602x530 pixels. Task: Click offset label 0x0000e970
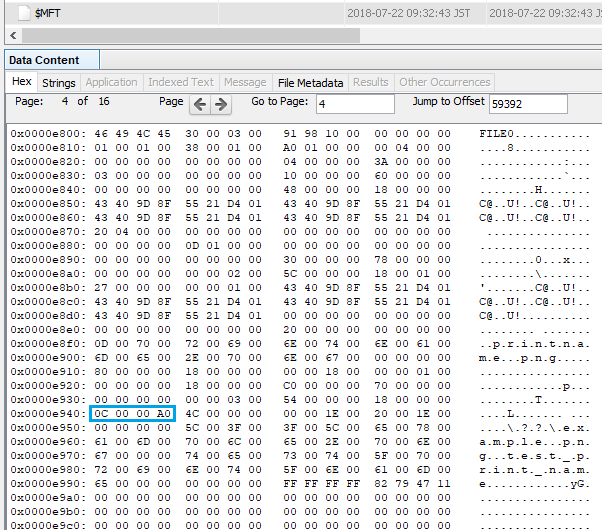(x=48, y=455)
